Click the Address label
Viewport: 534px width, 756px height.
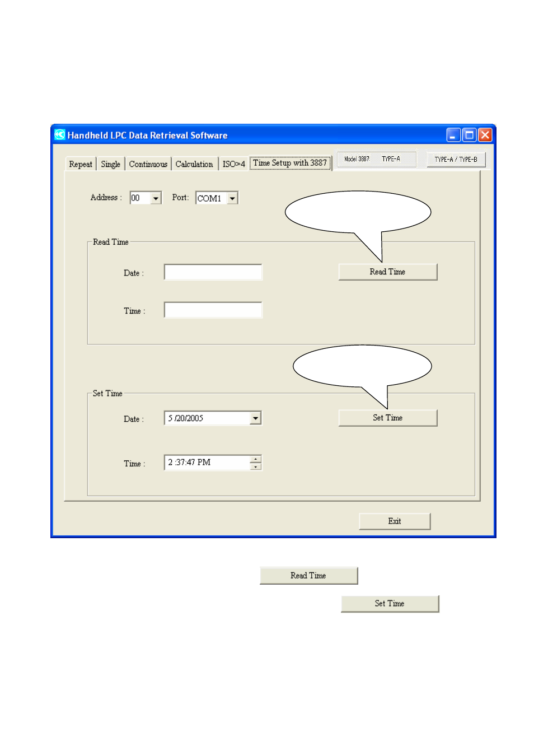(x=106, y=198)
